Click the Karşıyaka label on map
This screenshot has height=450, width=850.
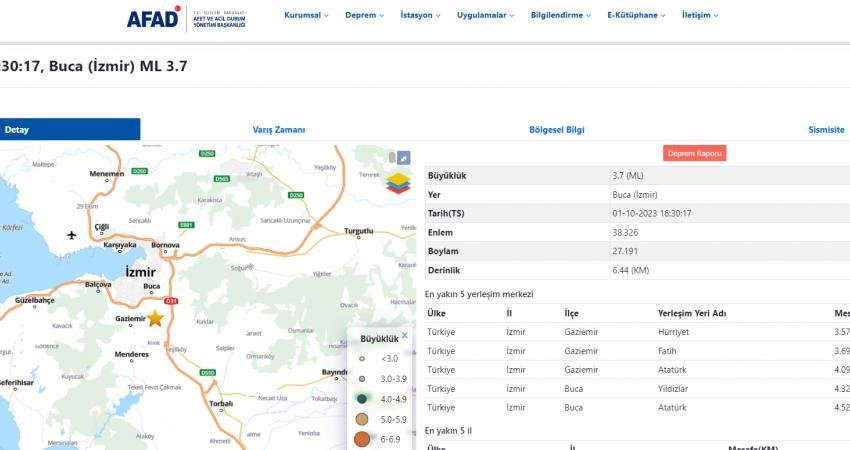120,245
